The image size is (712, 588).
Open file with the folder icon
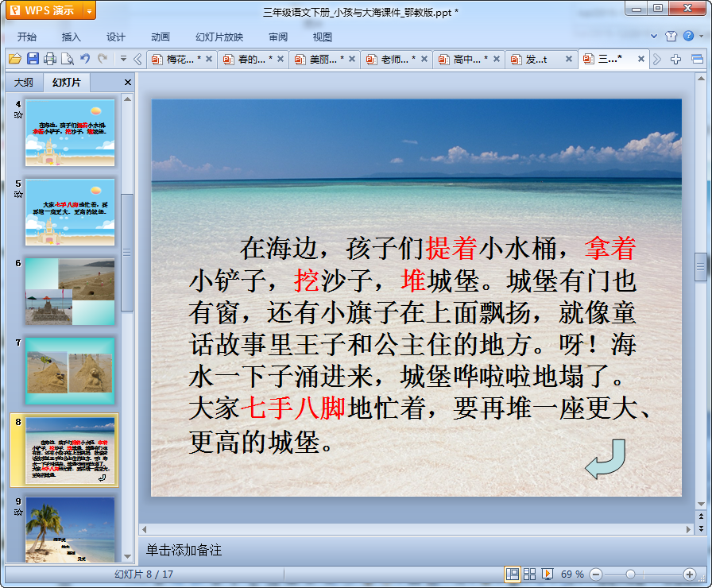click(15, 59)
